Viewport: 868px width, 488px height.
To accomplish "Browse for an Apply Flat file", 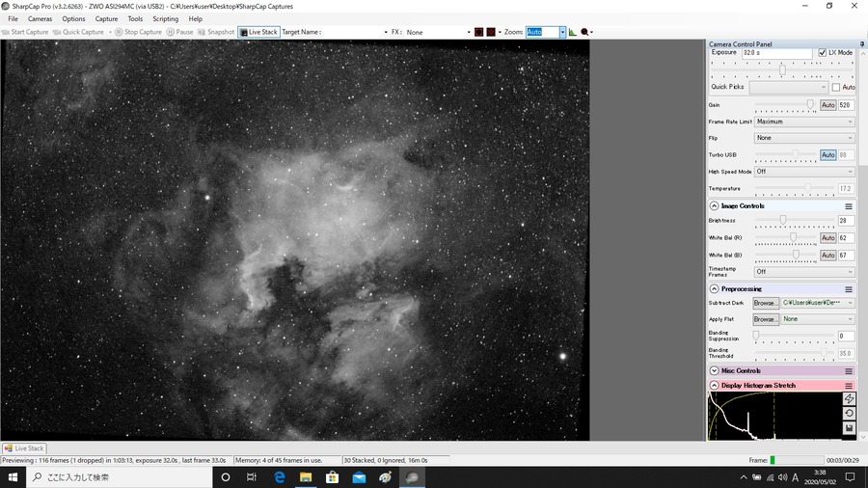I will pyautogui.click(x=766, y=319).
